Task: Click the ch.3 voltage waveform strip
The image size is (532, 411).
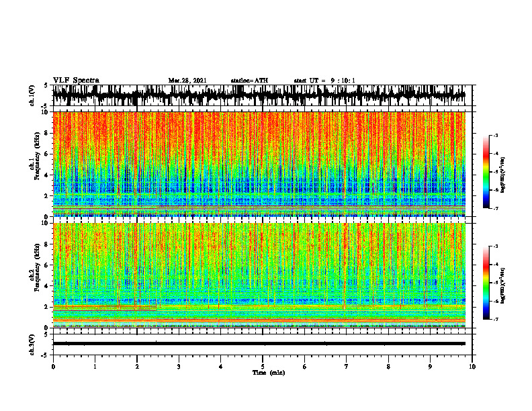Action: [x=259, y=345]
